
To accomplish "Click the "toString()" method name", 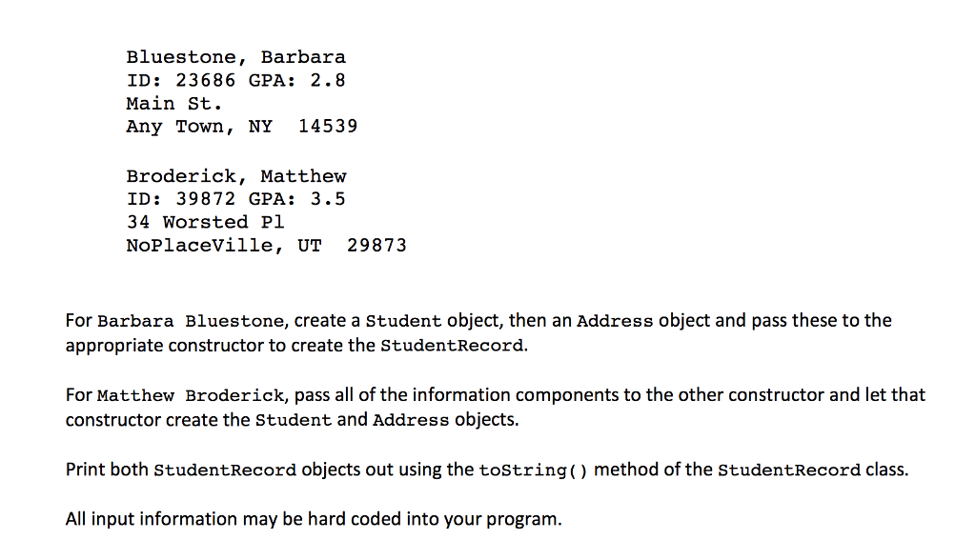I will pyautogui.click(x=532, y=470).
